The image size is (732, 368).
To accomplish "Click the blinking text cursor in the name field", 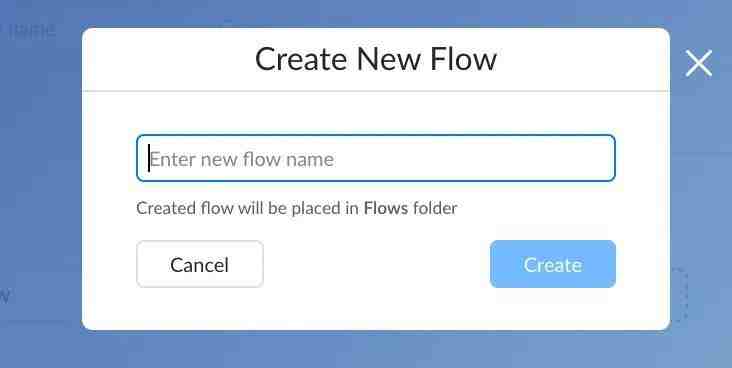I will (149, 158).
